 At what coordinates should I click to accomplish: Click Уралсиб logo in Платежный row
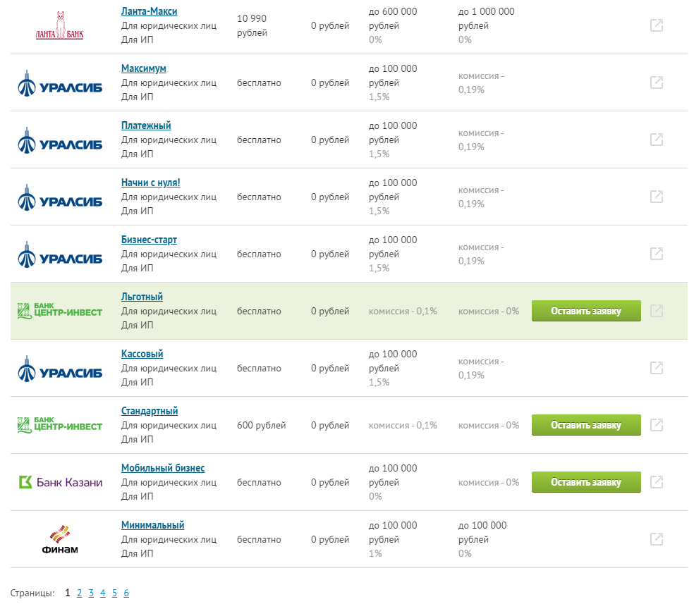60,140
